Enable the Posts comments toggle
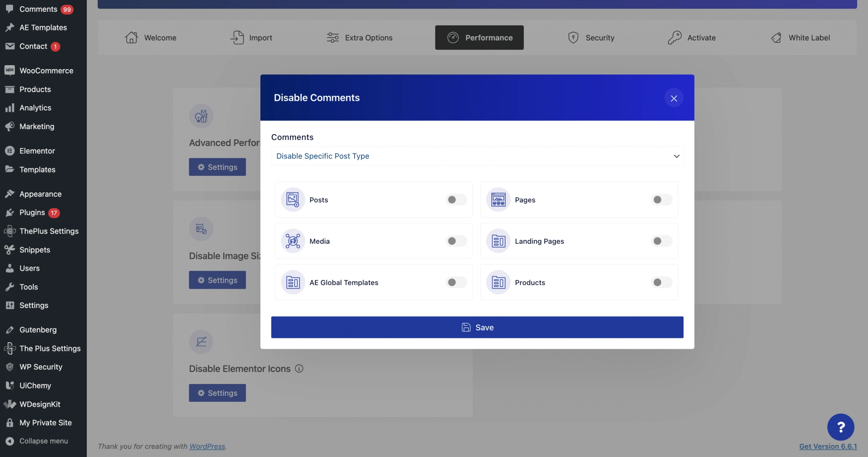868x457 pixels. [x=456, y=200]
